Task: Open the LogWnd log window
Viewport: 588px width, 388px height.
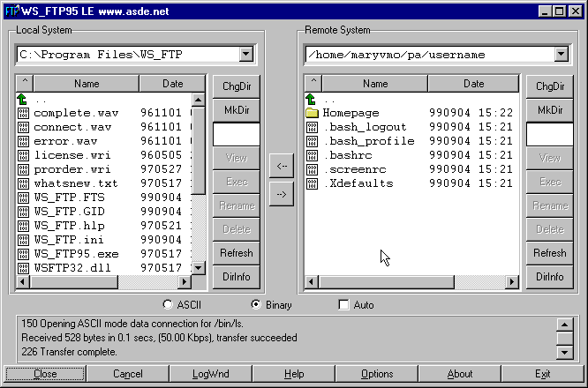Action: (x=211, y=374)
